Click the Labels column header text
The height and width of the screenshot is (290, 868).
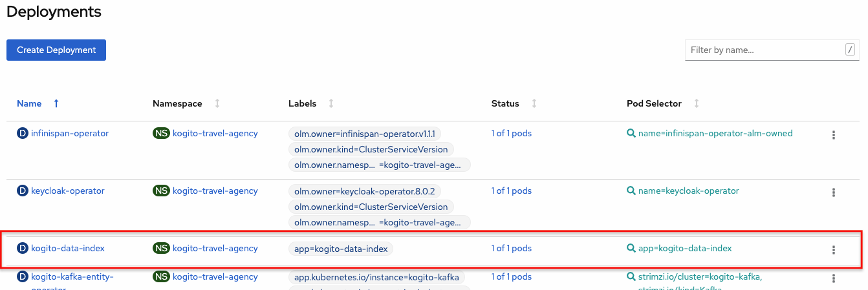[x=302, y=103]
